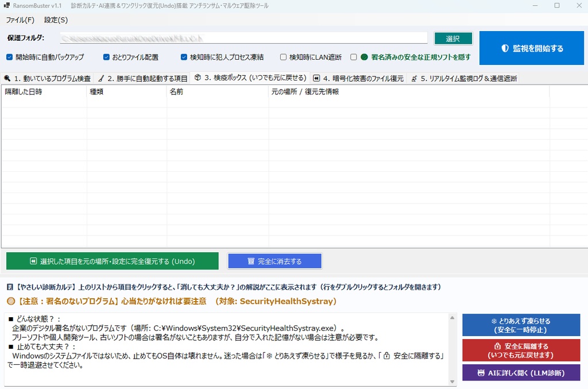Switch to tab 1. 動いているプログラム検査
The width and height of the screenshot is (588, 389).
click(47, 78)
